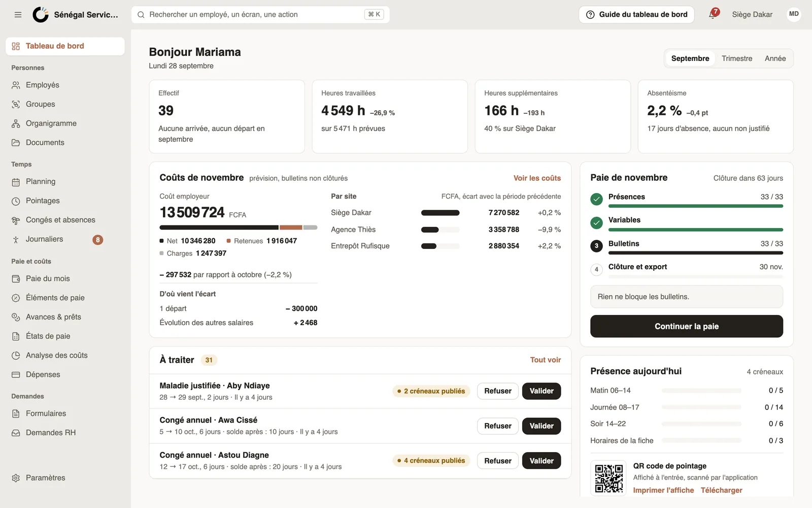Select the Septembre period tab
The width and height of the screenshot is (812, 508).
click(x=690, y=58)
